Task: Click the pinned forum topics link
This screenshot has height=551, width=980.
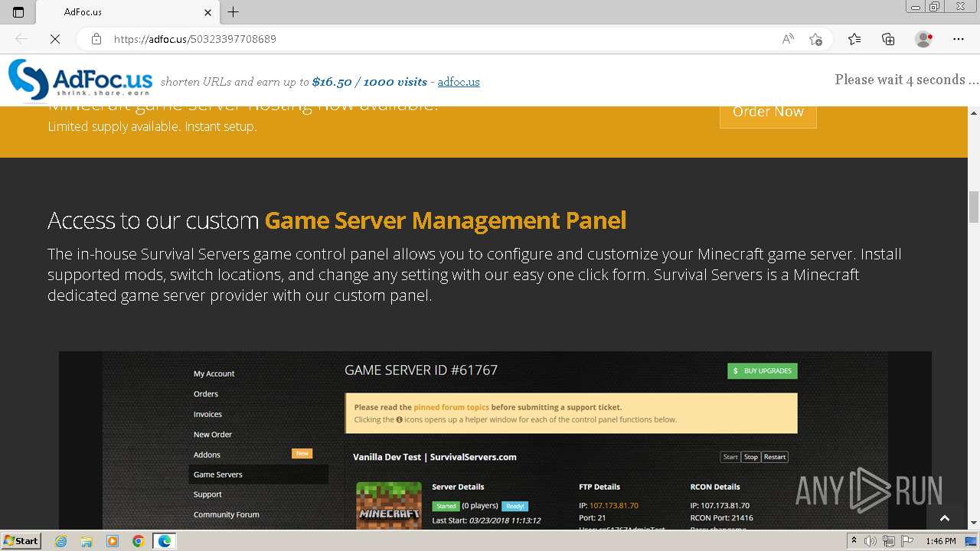Action: [451, 407]
